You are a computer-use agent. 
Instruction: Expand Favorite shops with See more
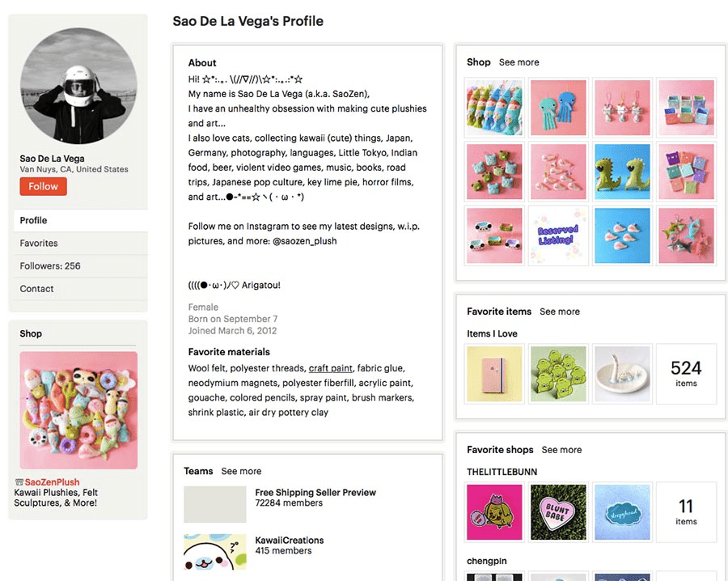(561, 450)
